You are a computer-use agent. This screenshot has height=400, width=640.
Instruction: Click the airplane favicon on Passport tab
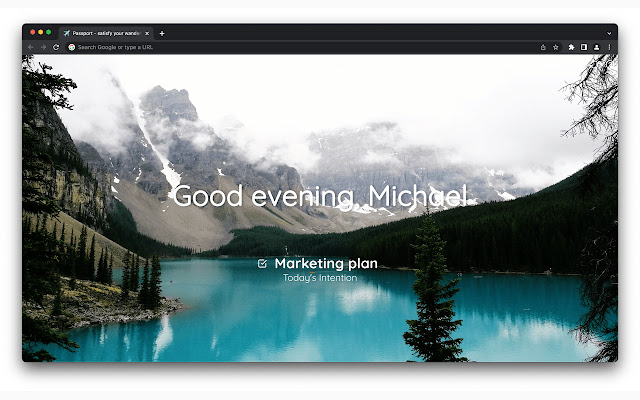[x=67, y=33]
